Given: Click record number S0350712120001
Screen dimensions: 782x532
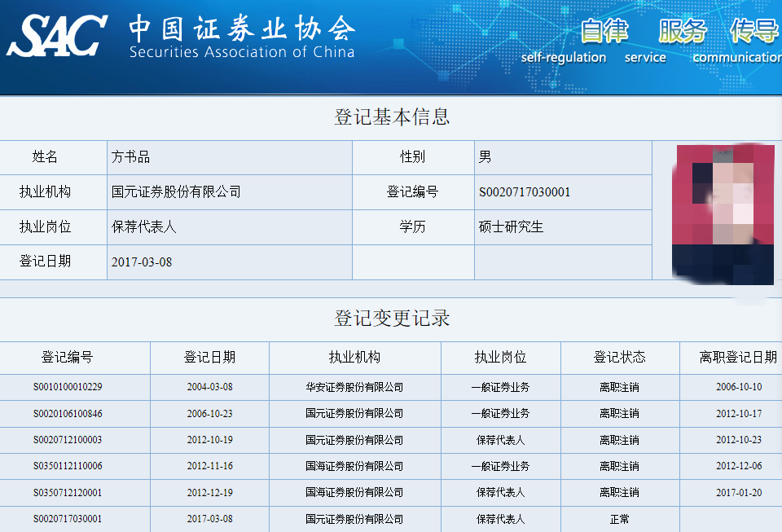Looking at the screenshot, I should [68, 493].
